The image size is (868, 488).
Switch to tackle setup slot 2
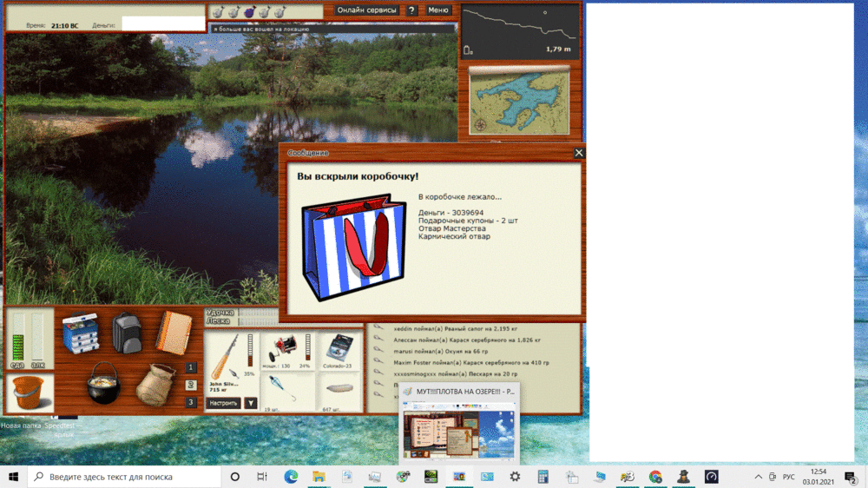point(191,385)
